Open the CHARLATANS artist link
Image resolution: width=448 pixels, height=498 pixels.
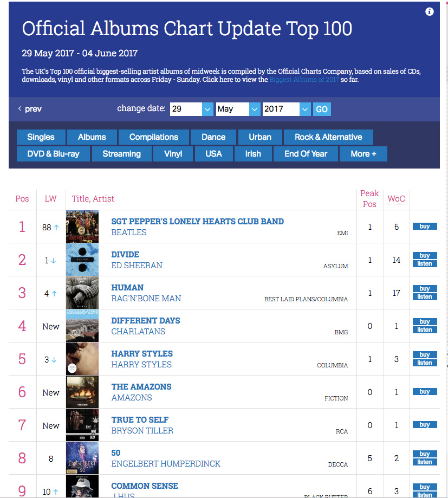click(138, 332)
